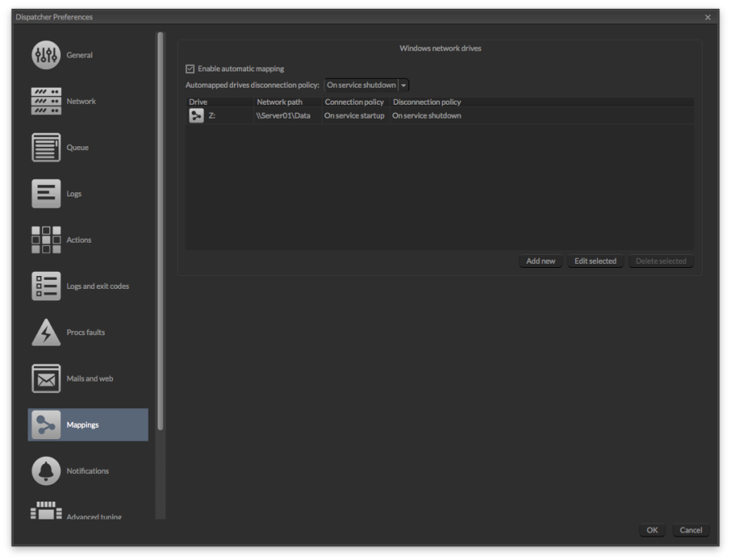Click the Mails and web envelope icon

click(46, 378)
